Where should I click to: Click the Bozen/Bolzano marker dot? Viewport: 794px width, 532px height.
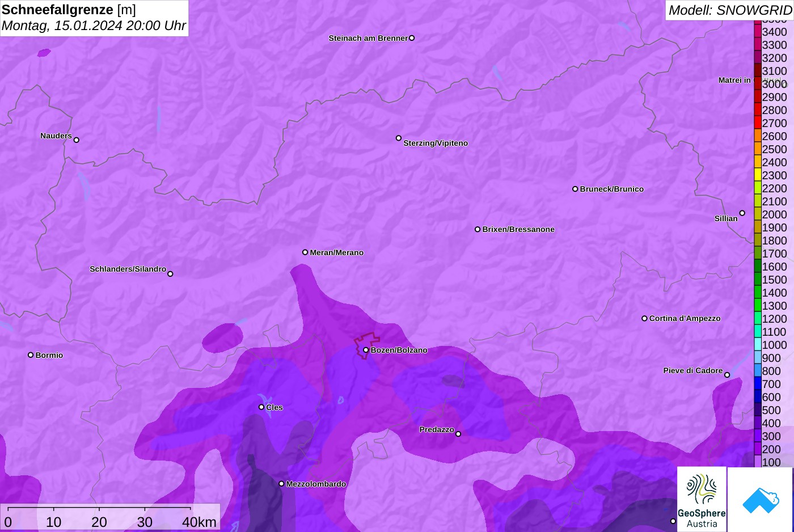pos(366,350)
